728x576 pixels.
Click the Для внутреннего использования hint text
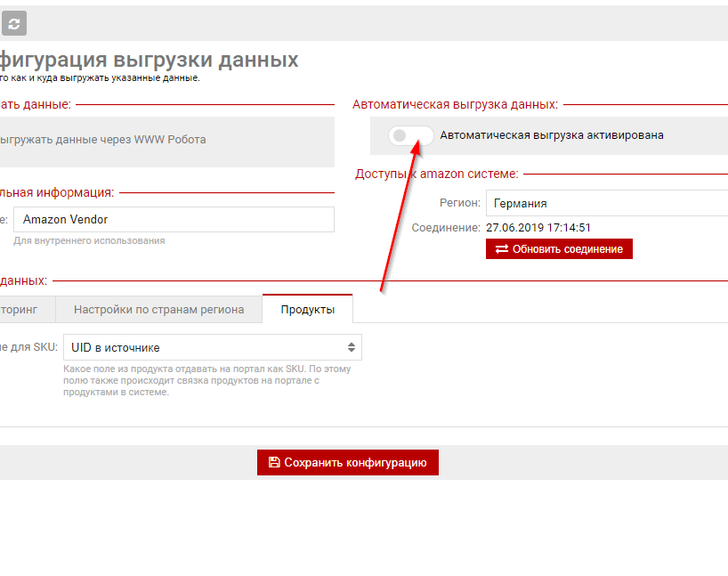coord(89,240)
